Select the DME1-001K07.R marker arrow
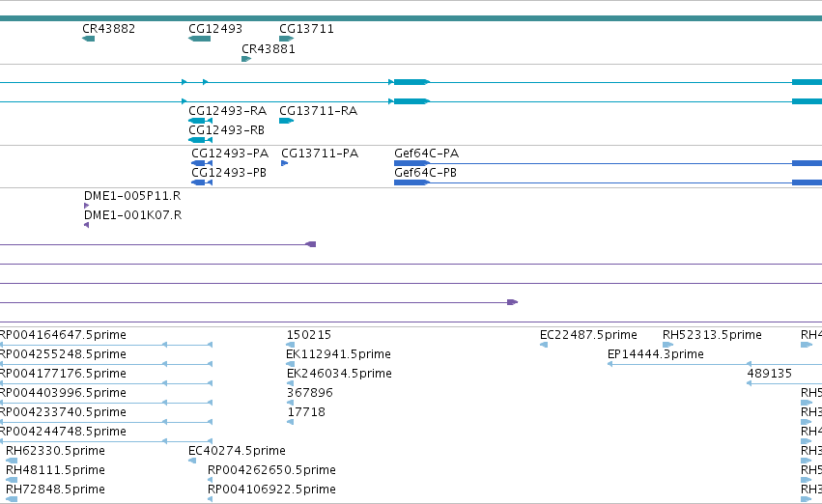822x504 pixels. pyautogui.click(x=87, y=225)
